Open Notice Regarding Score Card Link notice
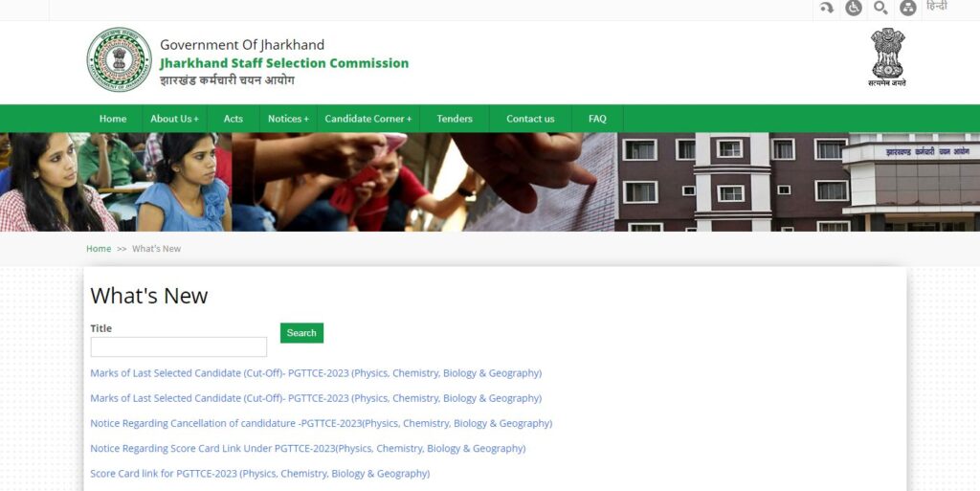This screenshot has height=491, width=980. (x=308, y=449)
